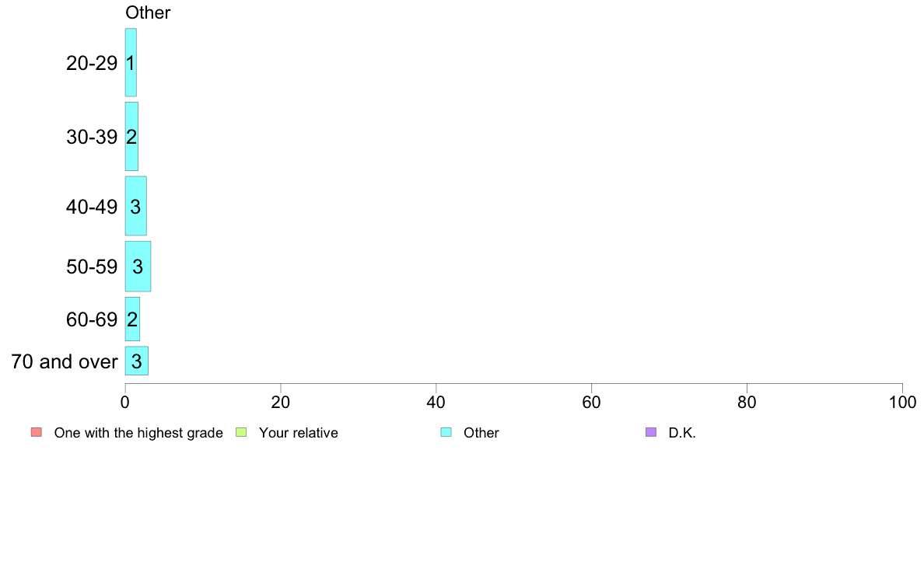Select the 20-29 bar

[131, 62]
